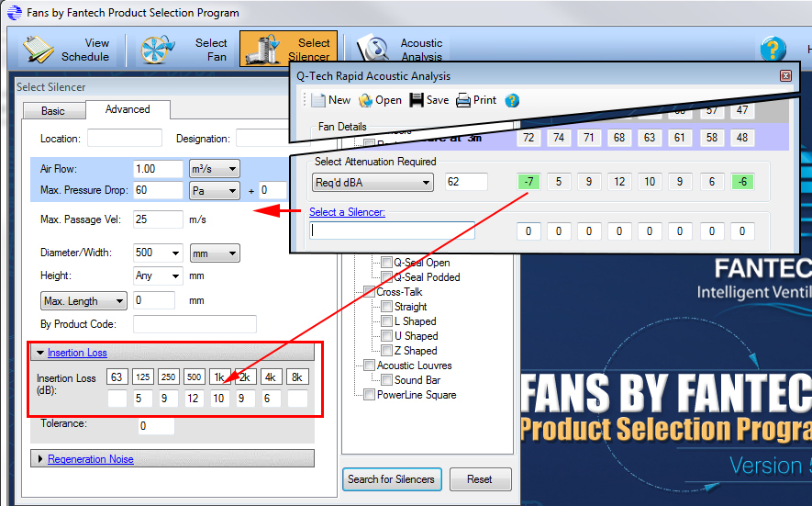Check the Acoustic Louvres checkbox

(x=369, y=365)
